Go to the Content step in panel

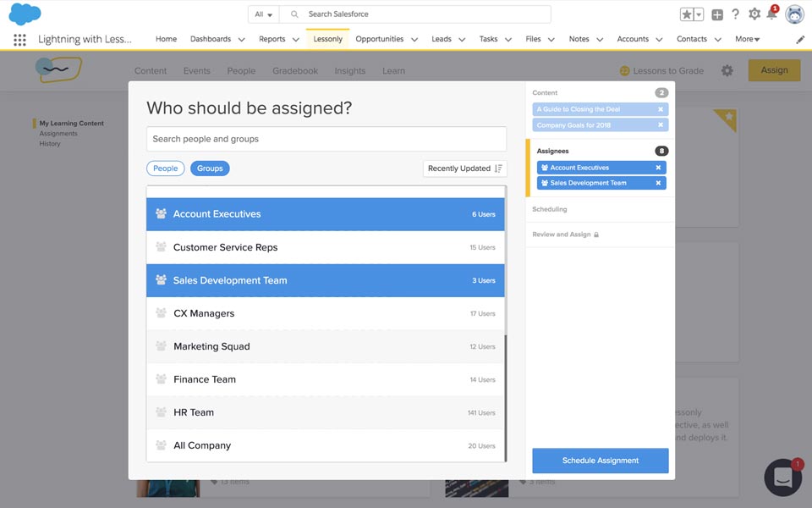[x=545, y=93]
